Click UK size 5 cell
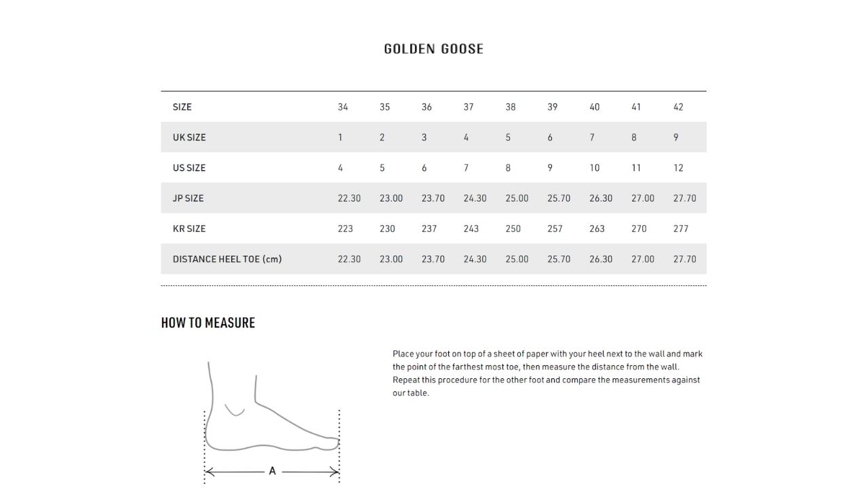868x488 pixels. pyautogui.click(x=508, y=138)
